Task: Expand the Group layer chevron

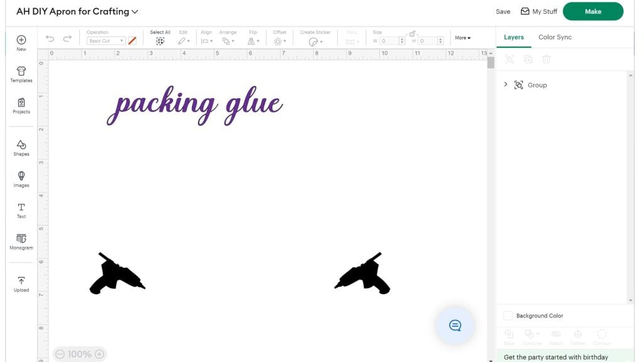Action: 506,85
